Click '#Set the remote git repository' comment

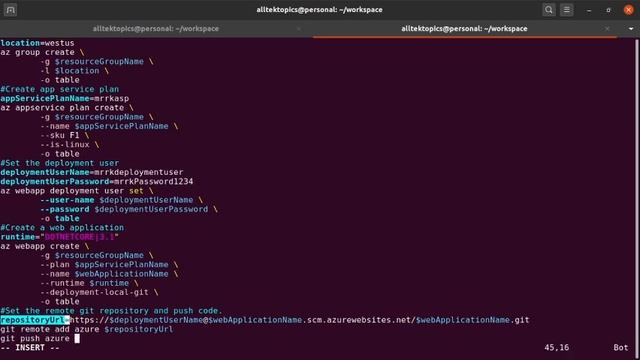[x=111, y=311]
